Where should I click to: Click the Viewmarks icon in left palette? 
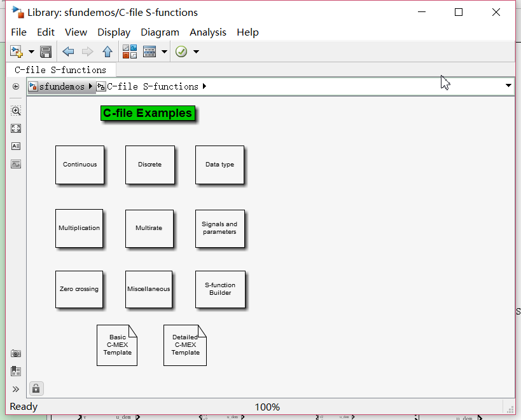click(x=16, y=371)
